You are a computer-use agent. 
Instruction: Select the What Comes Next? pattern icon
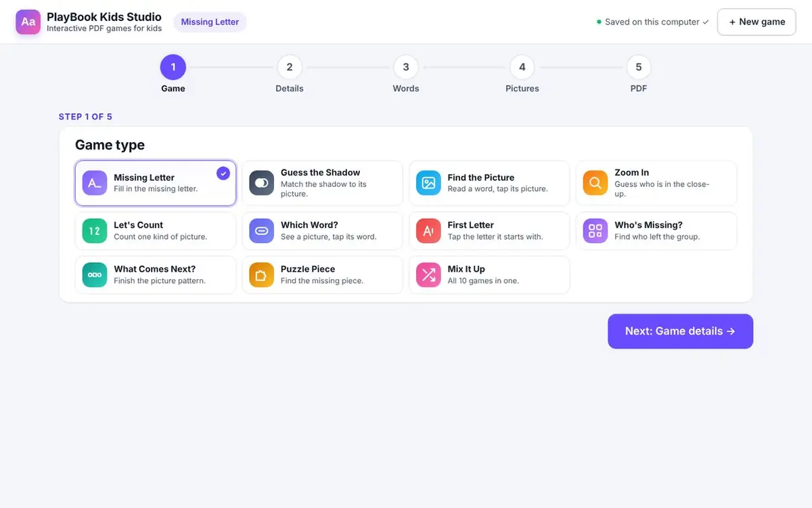[x=95, y=275]
